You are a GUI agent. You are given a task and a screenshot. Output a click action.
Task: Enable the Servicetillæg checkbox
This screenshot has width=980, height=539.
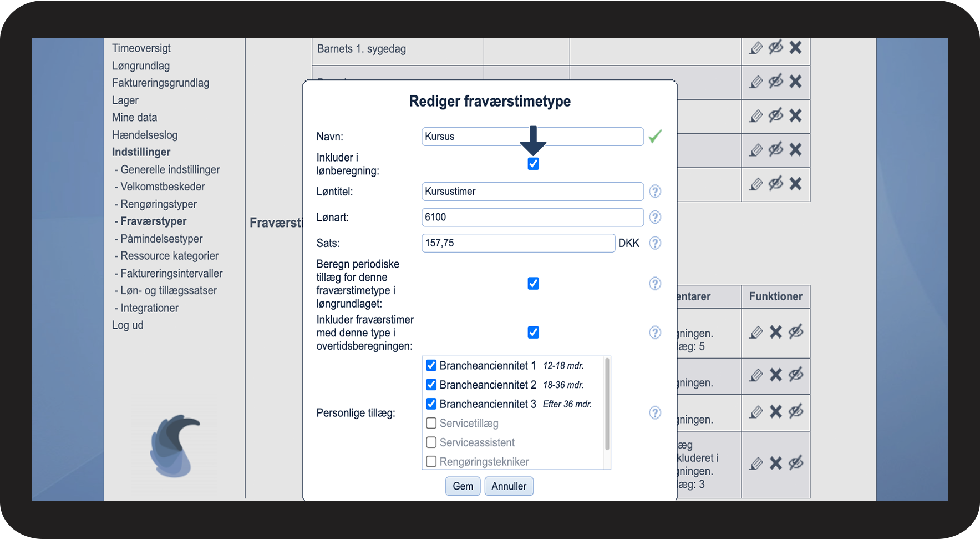[431, 424]
